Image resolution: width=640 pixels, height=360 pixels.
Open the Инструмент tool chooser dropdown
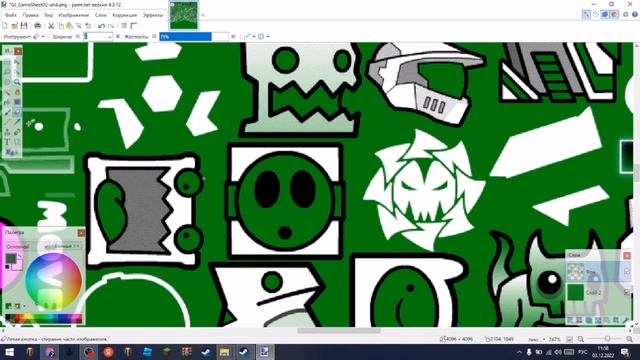[x=39, y=36]
